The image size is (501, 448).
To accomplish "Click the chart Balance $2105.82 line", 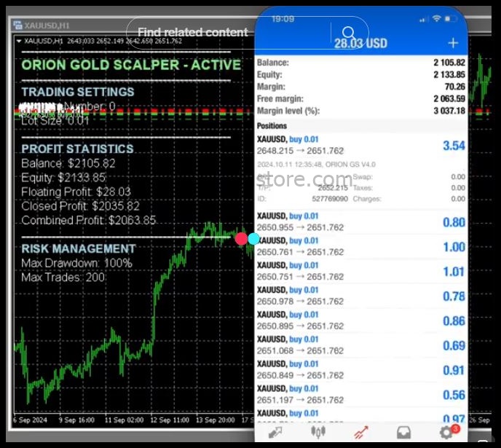I will tap(68, 164).
